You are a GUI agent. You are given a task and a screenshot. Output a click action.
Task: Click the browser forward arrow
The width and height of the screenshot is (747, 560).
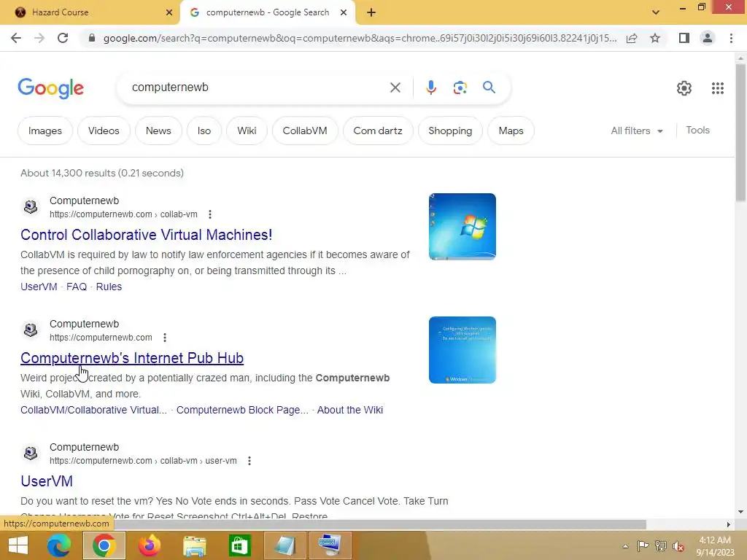39,38
